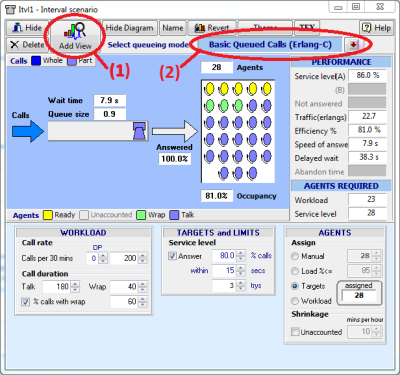
Task: Select the Manual assign radio button
Action: pyautogui.click(x=295, y=256)
